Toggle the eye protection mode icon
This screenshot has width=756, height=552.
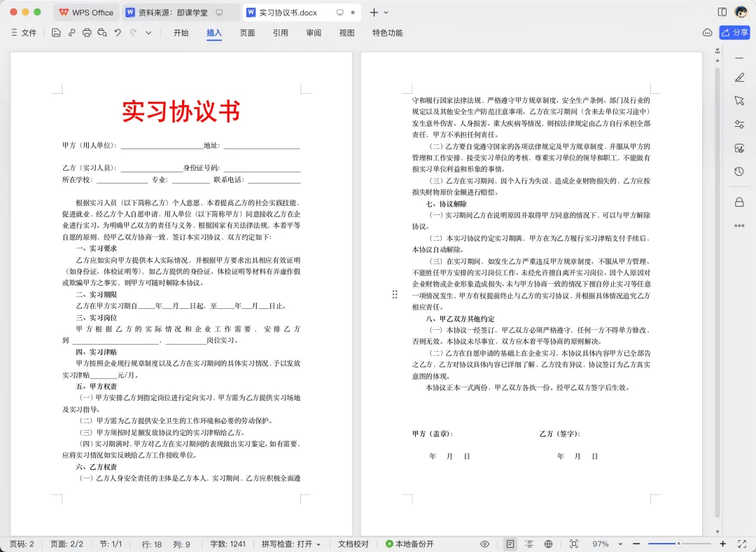pyautogui.click(x=485, y=544)
